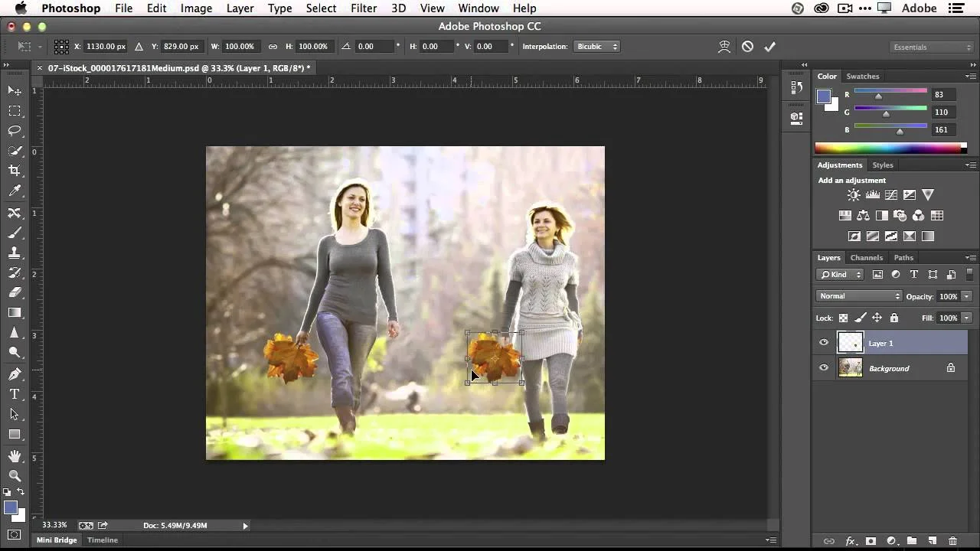Open the Normal blend mode dropdown
This screenshot has width=980, height=551.
[x=857, y=296]
